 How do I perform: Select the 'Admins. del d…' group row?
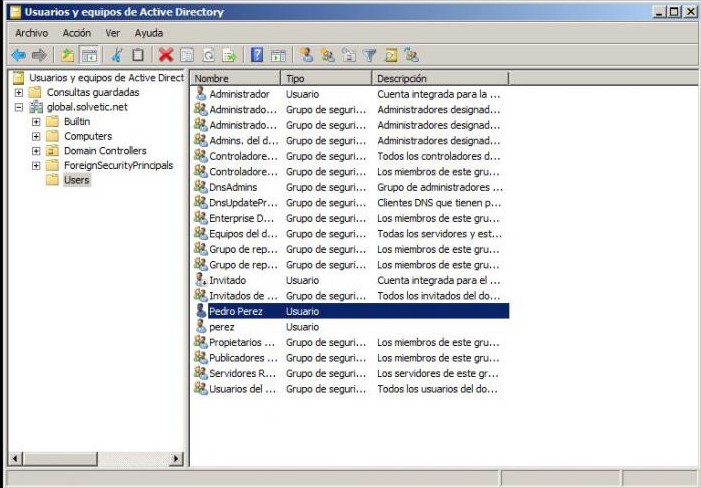(351, 140)
